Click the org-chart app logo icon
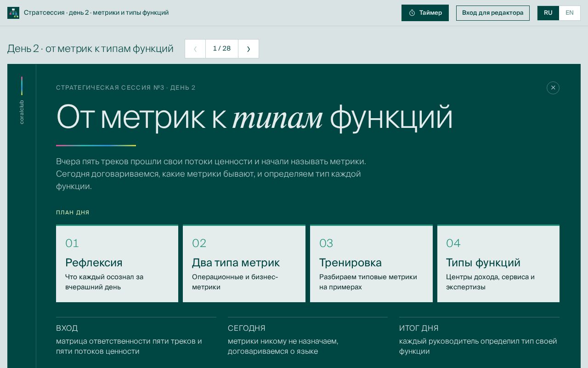 coord(13,13)
